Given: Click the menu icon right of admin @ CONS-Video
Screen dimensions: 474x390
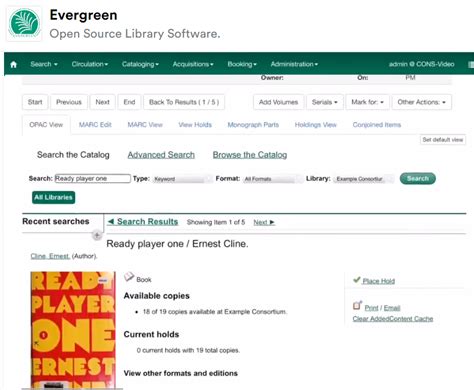Looking at the screenshot, I should [x=471, y=65].
